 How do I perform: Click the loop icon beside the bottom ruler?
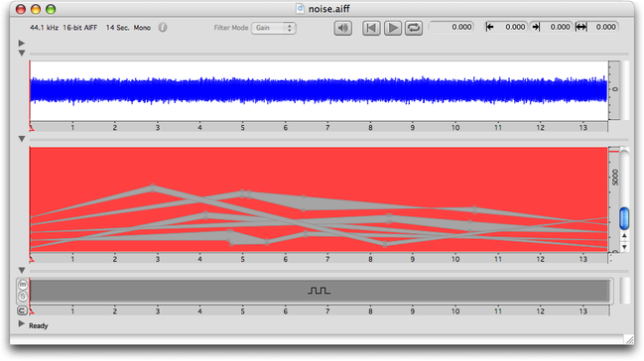point(22,310)
